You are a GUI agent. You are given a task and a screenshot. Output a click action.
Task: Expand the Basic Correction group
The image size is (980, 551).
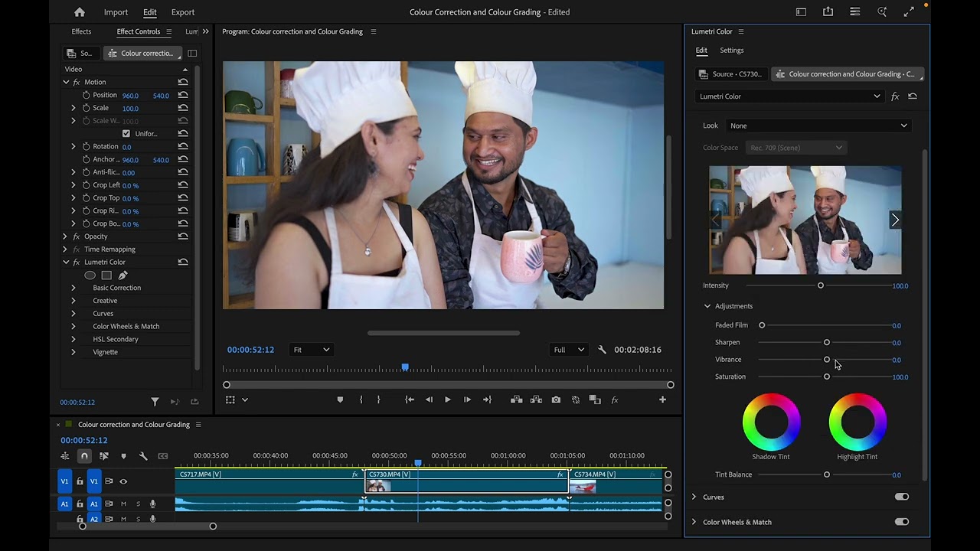[x=73, y=288]
